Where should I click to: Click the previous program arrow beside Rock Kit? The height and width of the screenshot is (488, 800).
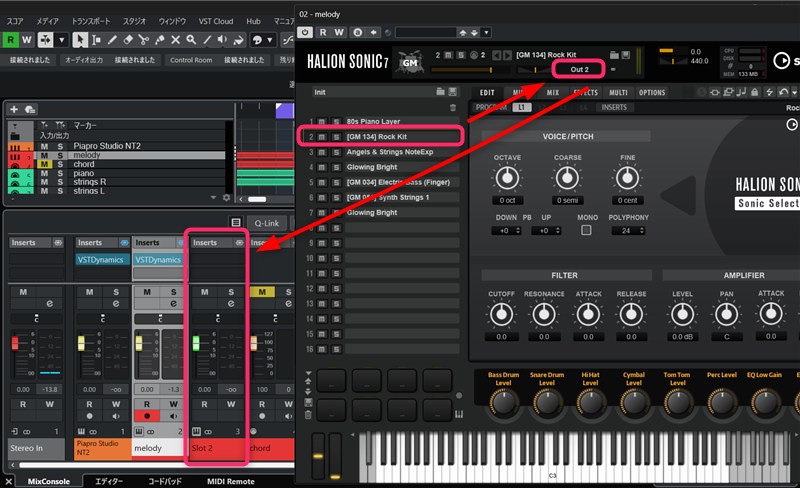pyautogui.click(x=496, y=55)
